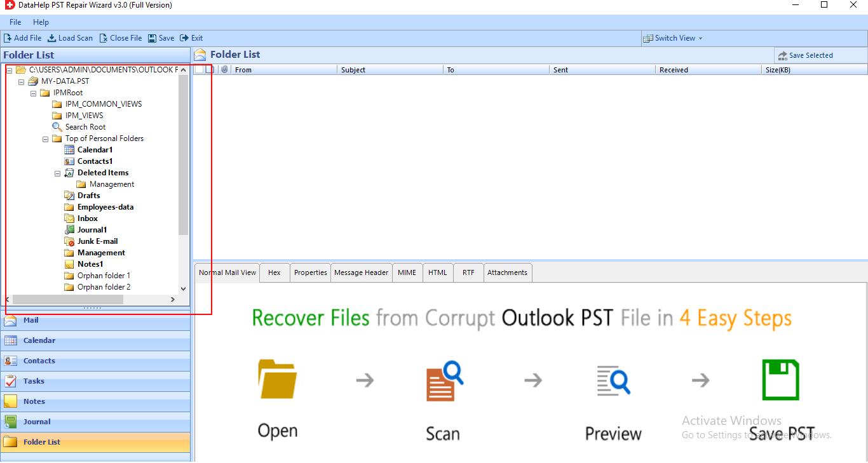Click the Add File toolbar icon
This screenshot has height=463, width=868.
coord(8,38)
